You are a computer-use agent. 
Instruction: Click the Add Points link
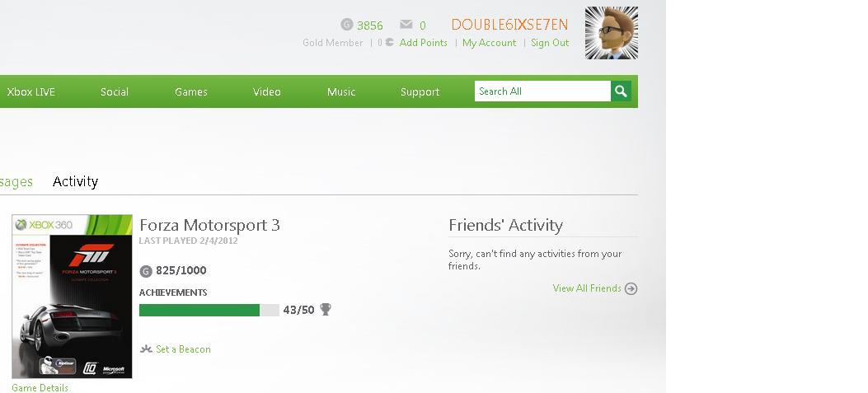[x=424, y=43]
